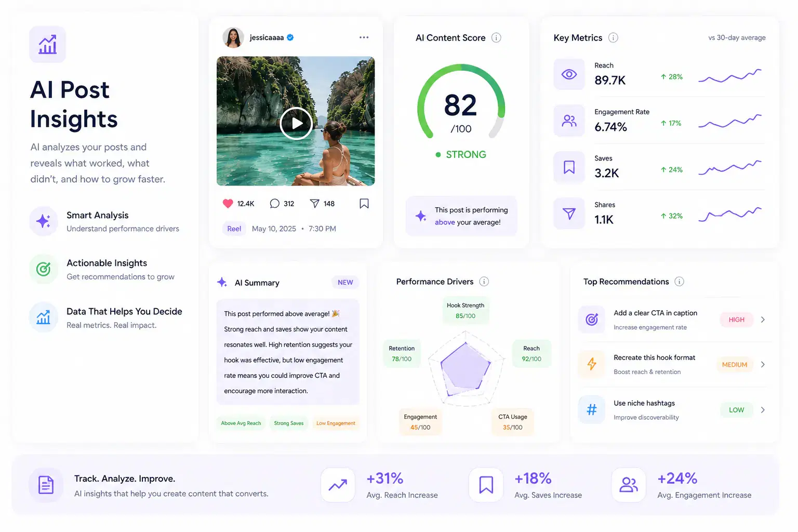The height and width of the screenshot is (532, 798).
Task: Click the Smart Analysis sparkle icon
Action: [x=44, y=221]
